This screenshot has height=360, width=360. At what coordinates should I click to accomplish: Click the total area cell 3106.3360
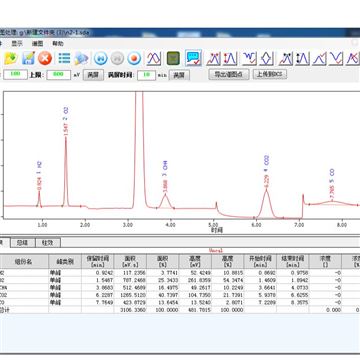coord(130,310)
